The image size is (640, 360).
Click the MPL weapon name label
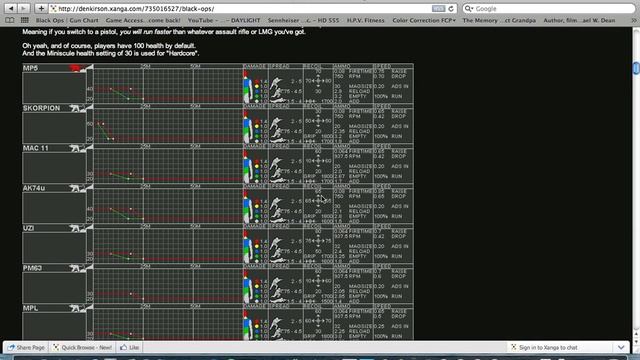(x=30, y=308)
